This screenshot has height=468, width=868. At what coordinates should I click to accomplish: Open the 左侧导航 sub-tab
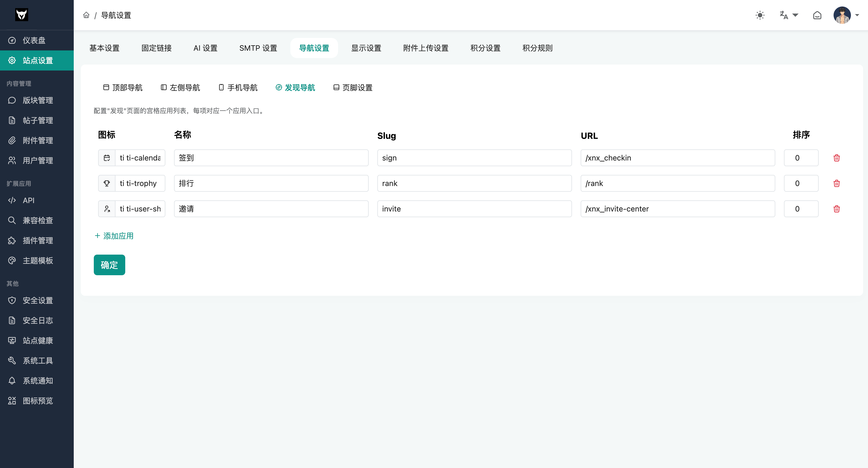pyautogui.click(x=180, y=88)
